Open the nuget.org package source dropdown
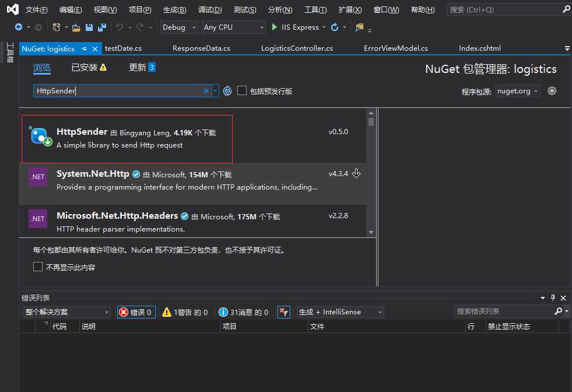Viewport: 572px width, 392px height. (x=518, y=91)
